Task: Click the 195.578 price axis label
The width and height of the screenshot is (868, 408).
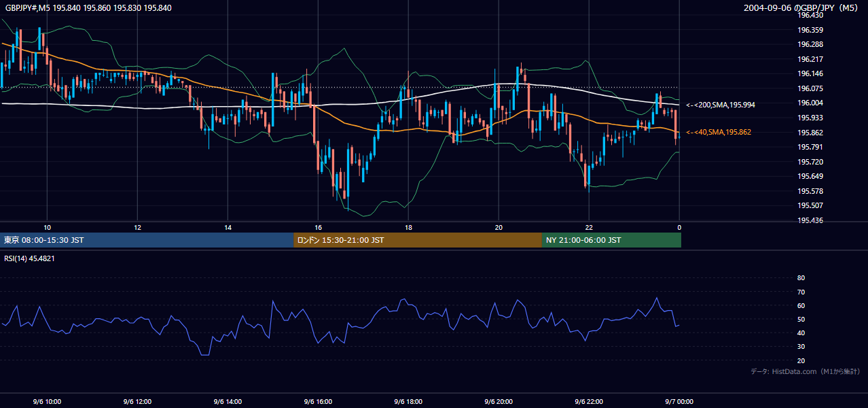Action: point(810,191)
